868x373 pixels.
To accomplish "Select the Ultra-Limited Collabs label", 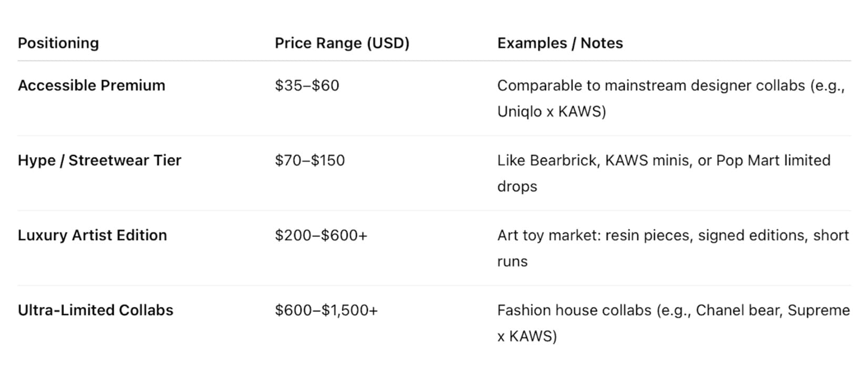I will click(96, 310).
